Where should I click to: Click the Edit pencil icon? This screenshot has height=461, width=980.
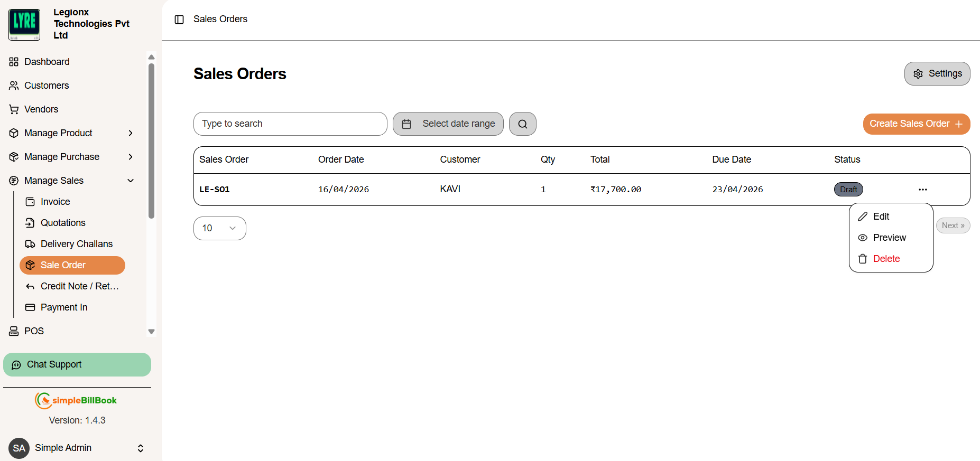coord(863,217)
